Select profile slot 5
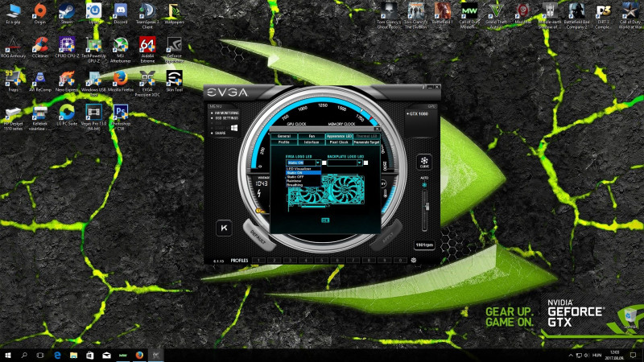This screenshot has height=362, width=644. (x=321, y=260)
